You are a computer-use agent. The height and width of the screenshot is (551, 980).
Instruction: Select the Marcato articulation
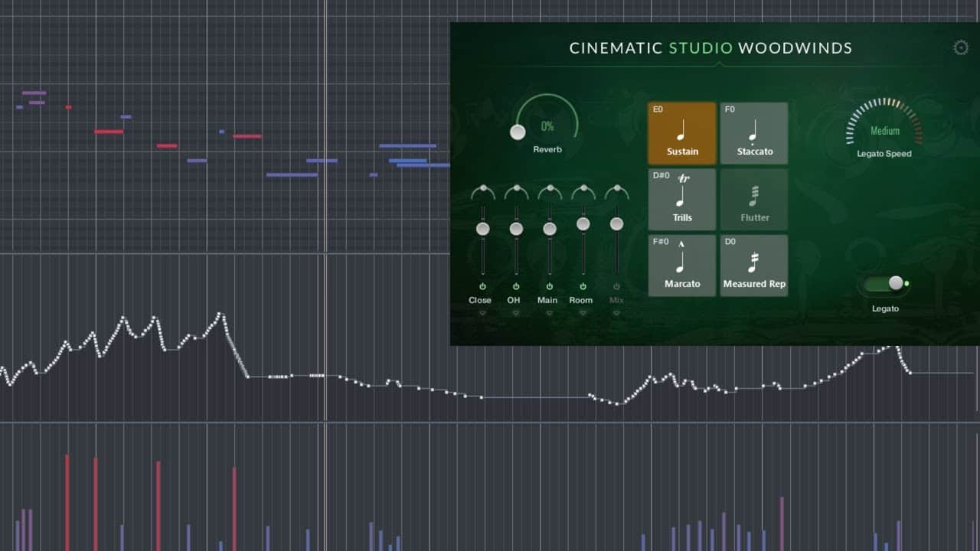pos(682,266)
